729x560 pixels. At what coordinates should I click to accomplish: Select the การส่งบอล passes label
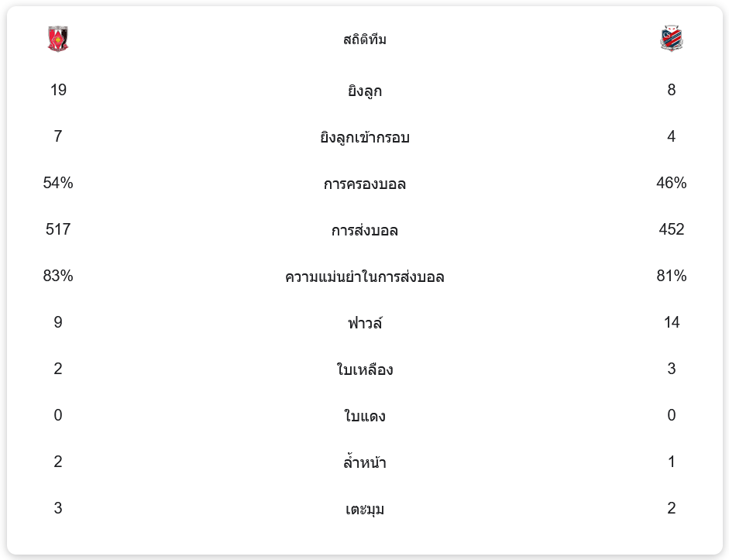(364, 230)
